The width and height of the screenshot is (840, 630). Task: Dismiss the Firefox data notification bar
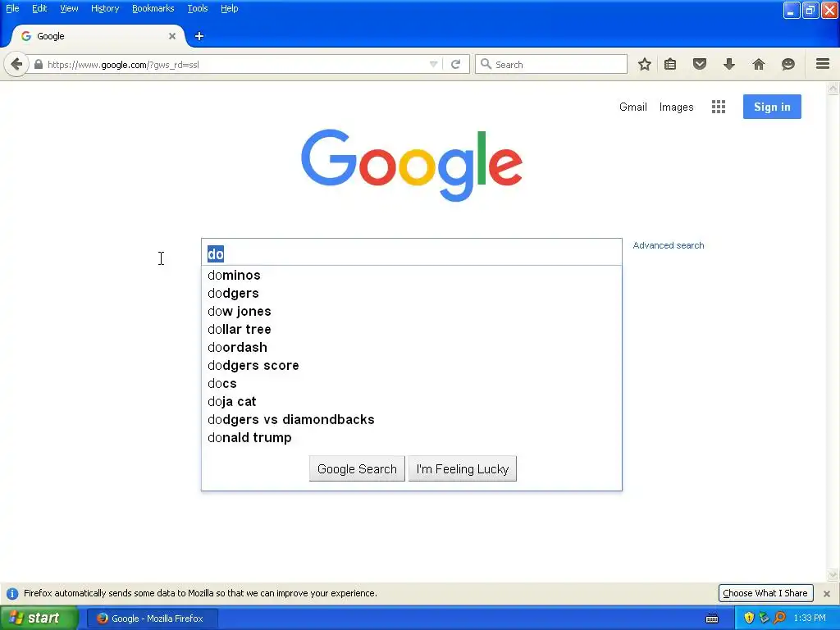pyautogui.click(x=827, y=594)
